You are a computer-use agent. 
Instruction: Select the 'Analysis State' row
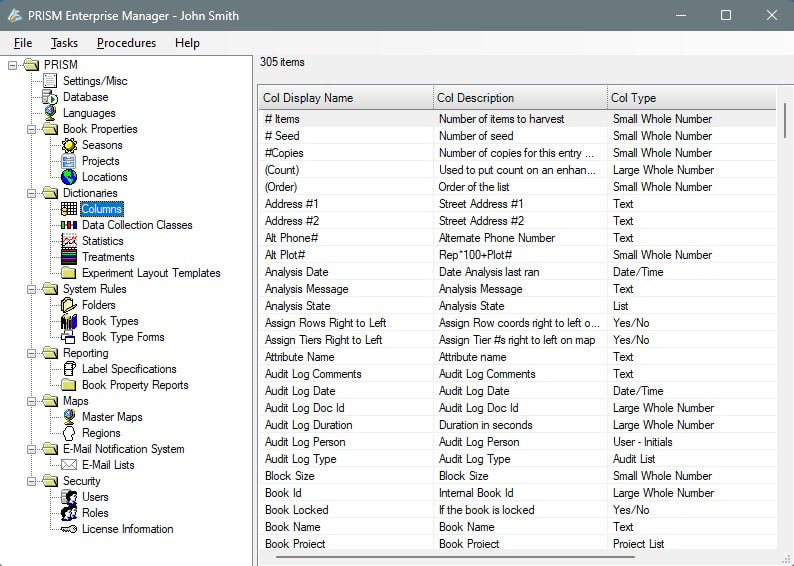[x=517, y=306]
